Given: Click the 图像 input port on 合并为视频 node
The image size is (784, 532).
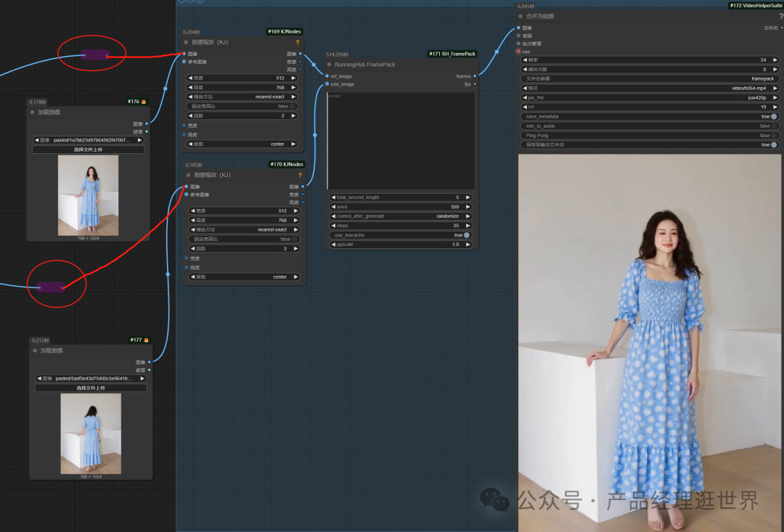Looking at the screenshot, I should tap(518, 28).
